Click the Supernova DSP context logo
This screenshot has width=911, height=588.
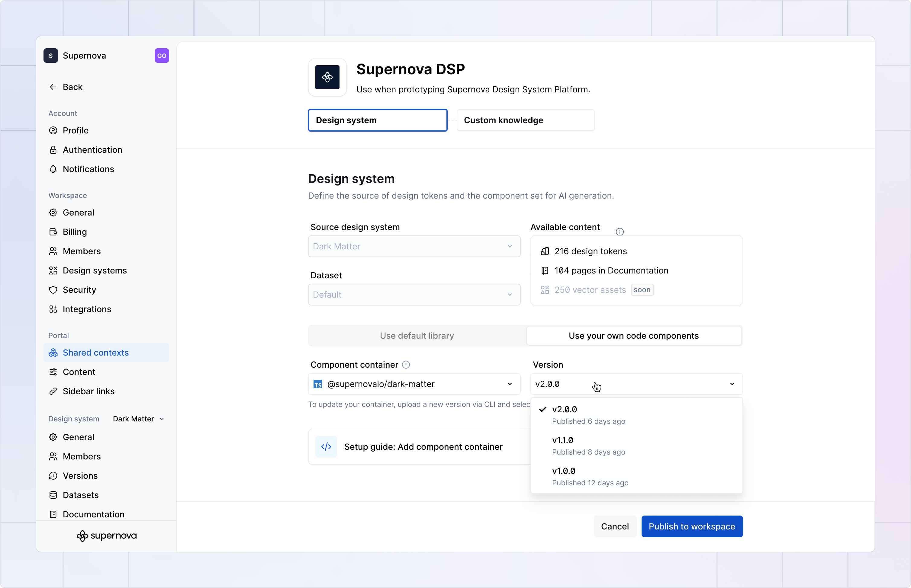(327, 77)
